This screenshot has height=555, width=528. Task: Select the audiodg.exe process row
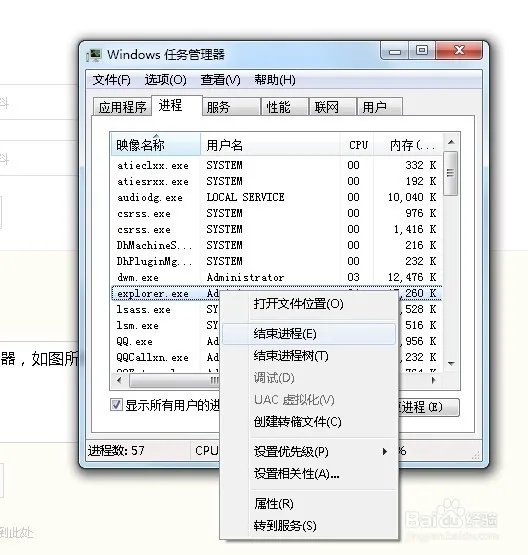tap(276, 197)
